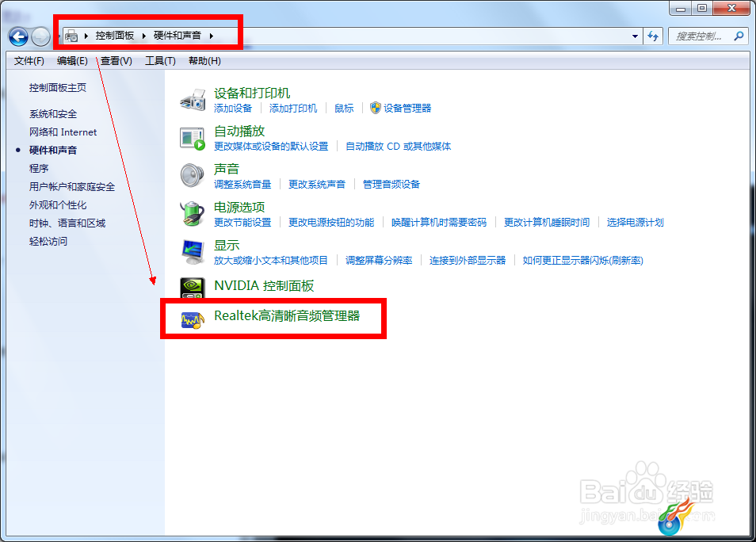
Task: Open the 声音 heading link
Action: point(227,169)
